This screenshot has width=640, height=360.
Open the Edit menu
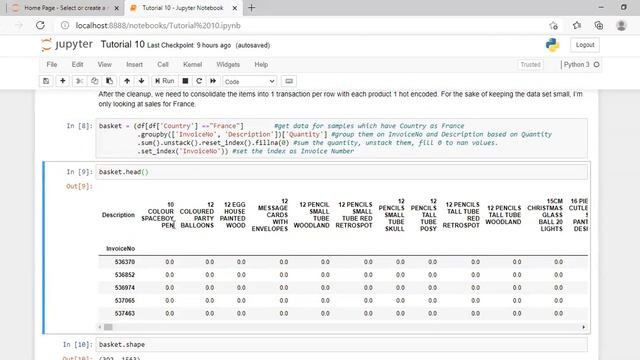point(77,64)
